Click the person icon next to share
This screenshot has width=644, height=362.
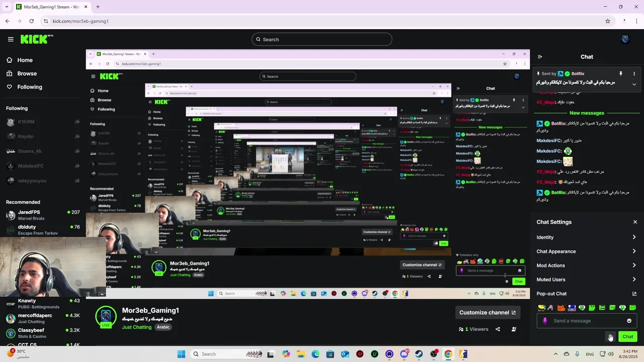(x=514, y=329)
